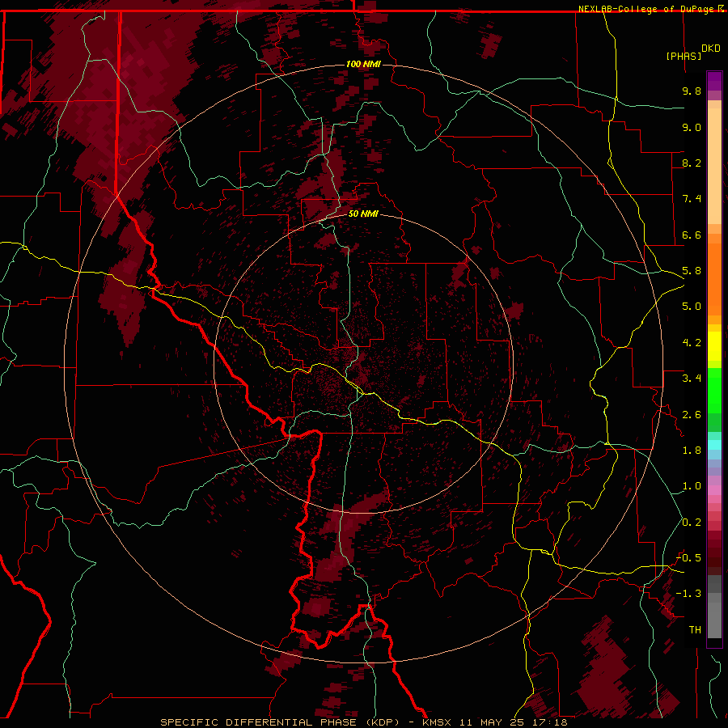Viewport: 728px width, 728px height.
Task: Click the 9.8 value on the color scale
Action: [x=692, y=91]
